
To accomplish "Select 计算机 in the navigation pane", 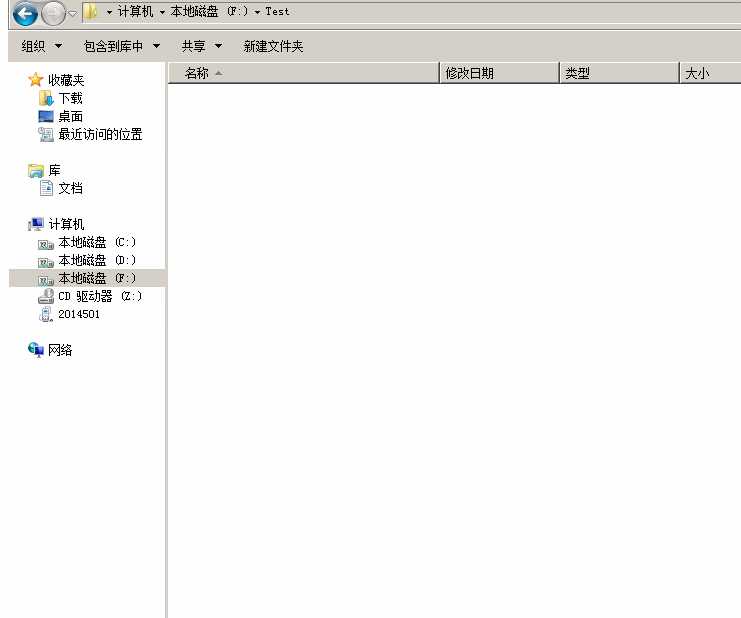I will pyautogui.click(x=66, y=224).
